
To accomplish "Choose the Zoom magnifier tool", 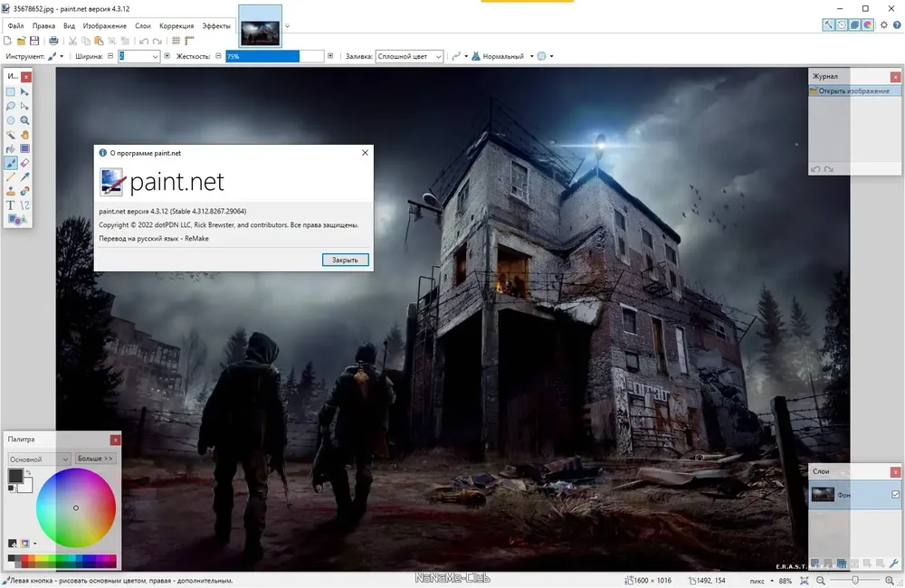I will (24, 120).
